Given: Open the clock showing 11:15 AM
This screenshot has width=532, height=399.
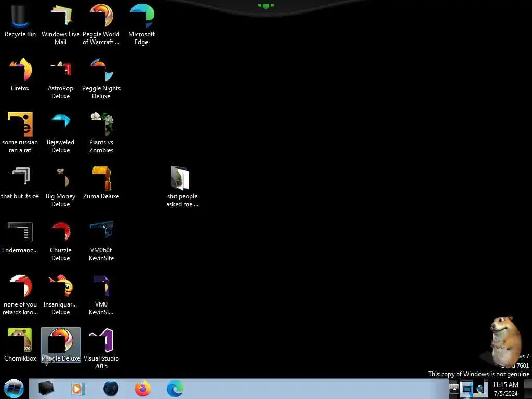Looking at the screenshot, I should pyautogui.click(x=506, y=389).
